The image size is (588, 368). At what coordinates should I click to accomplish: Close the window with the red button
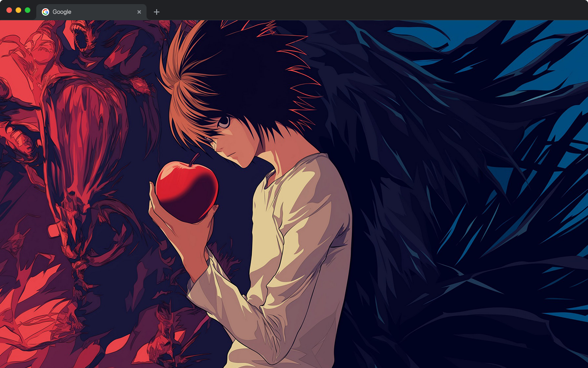tap(9, 10)
